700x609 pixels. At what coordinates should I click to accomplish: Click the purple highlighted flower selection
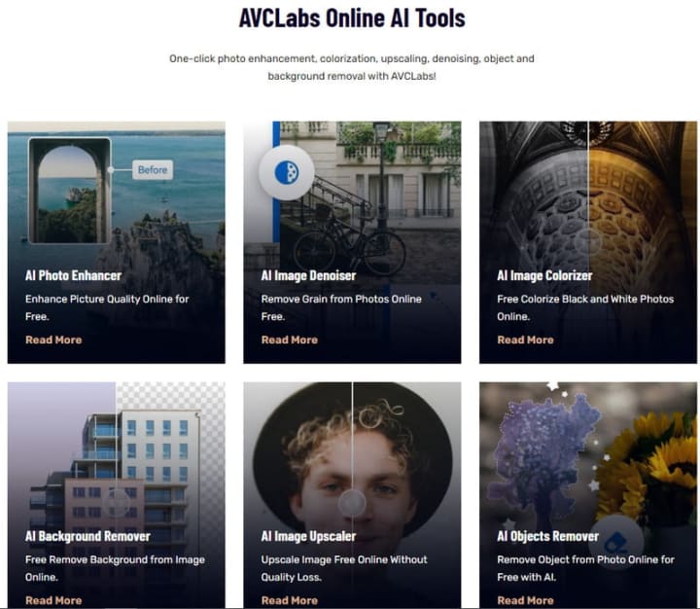544,455
